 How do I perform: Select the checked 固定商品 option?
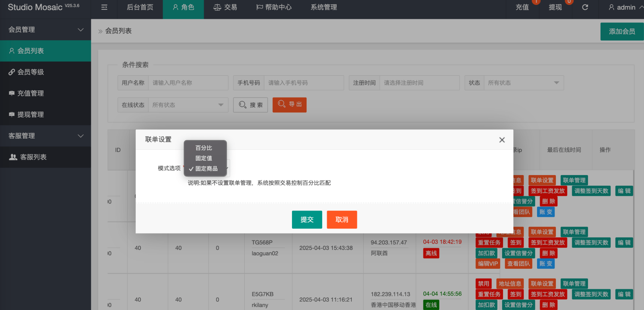point(206,169)
